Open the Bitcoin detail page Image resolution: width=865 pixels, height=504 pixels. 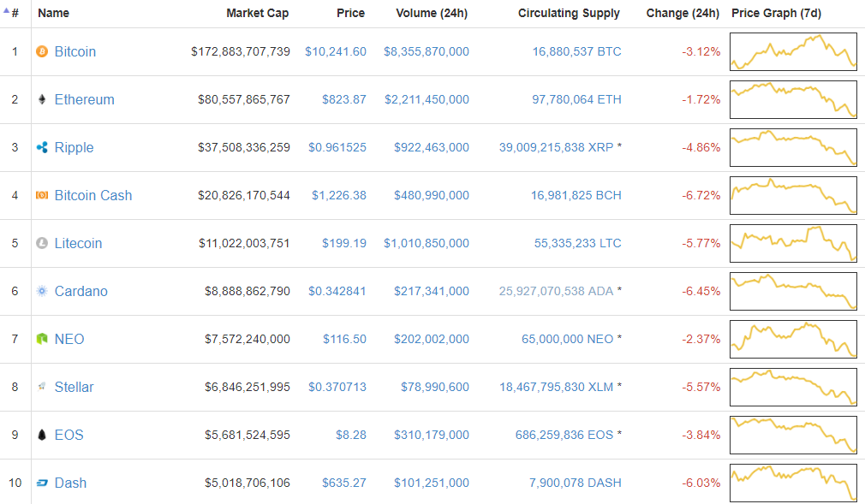point(75,51)
